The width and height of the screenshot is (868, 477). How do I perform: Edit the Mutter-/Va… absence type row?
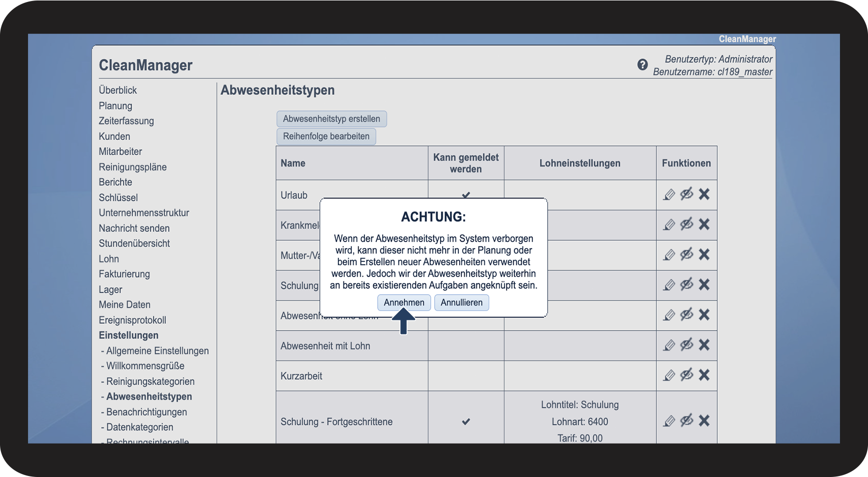(x=669, y=255)
